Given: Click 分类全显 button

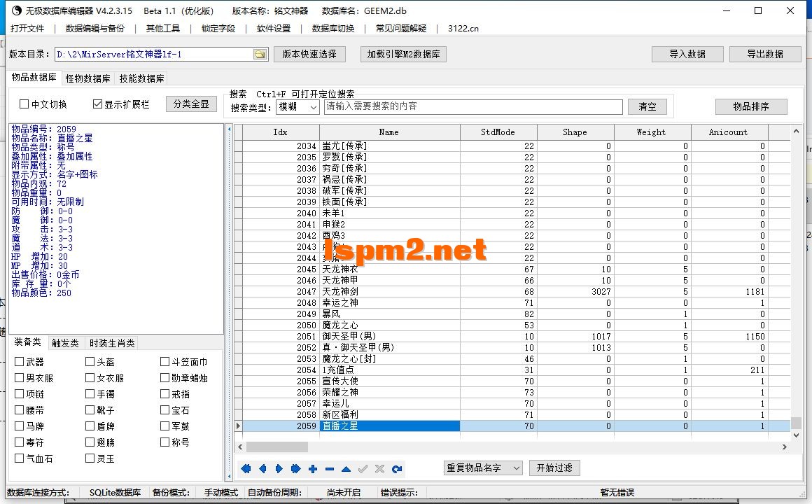Looking at the screenshot, I should click(x=191, y=104).
